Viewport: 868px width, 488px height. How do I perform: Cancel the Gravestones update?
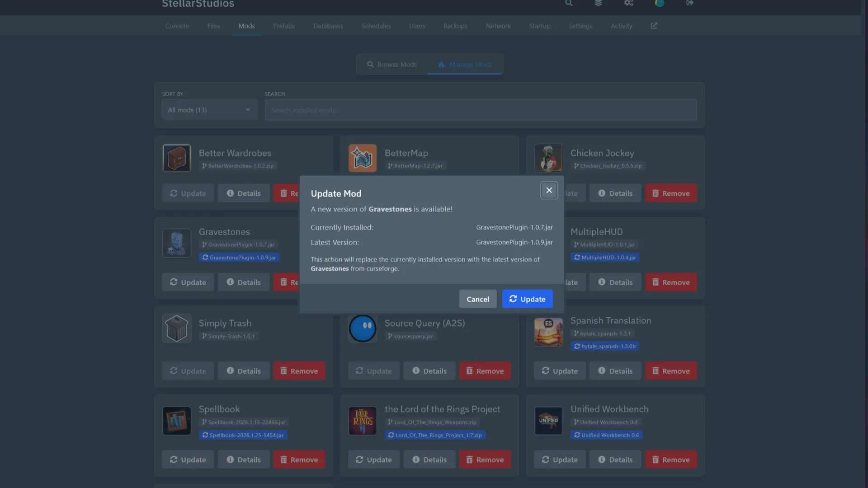point(478,299)
